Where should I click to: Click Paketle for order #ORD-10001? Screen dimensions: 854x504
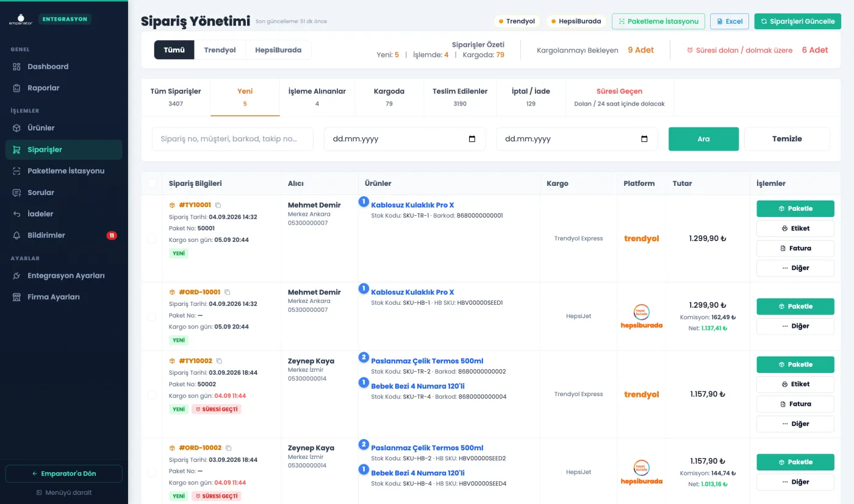pyautogui.click(x=795, y=307)
